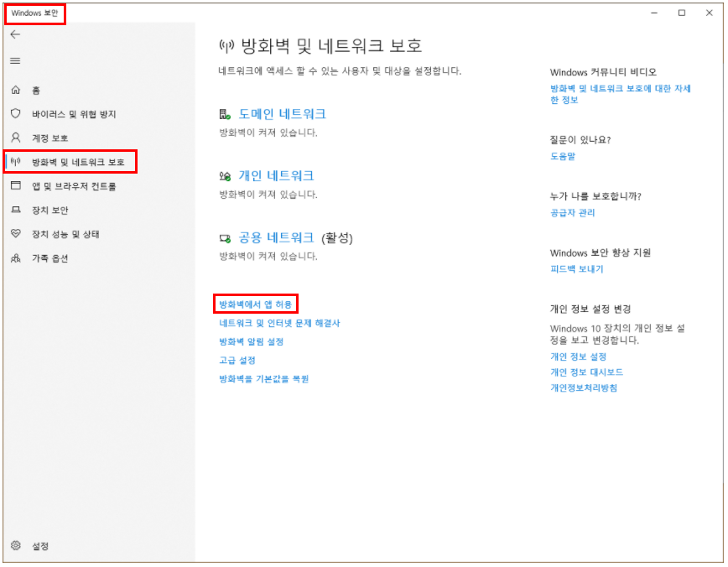Open 방화벽 알림 설정 link
Image resolution: width=728 pixels, height=567 pixels.
coord(251,341)
